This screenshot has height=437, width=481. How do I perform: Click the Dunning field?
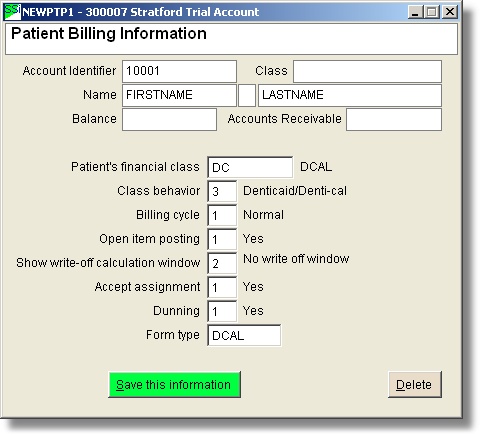pos(222,311)
